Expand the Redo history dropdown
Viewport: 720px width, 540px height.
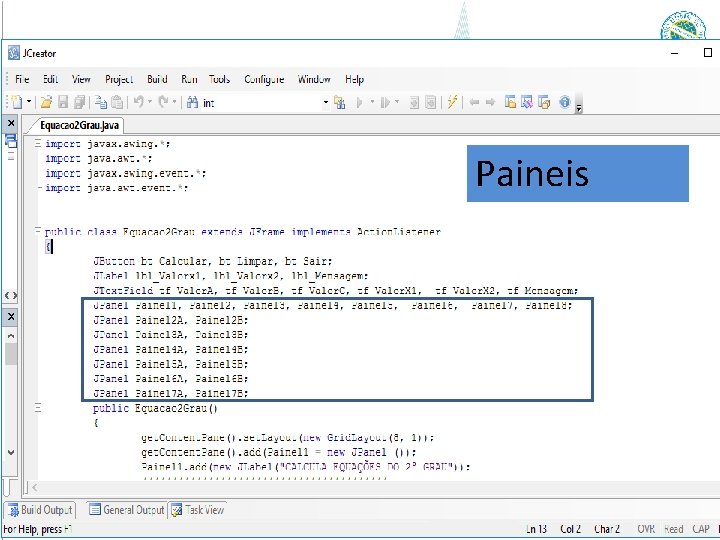click(x=174, y=102)
